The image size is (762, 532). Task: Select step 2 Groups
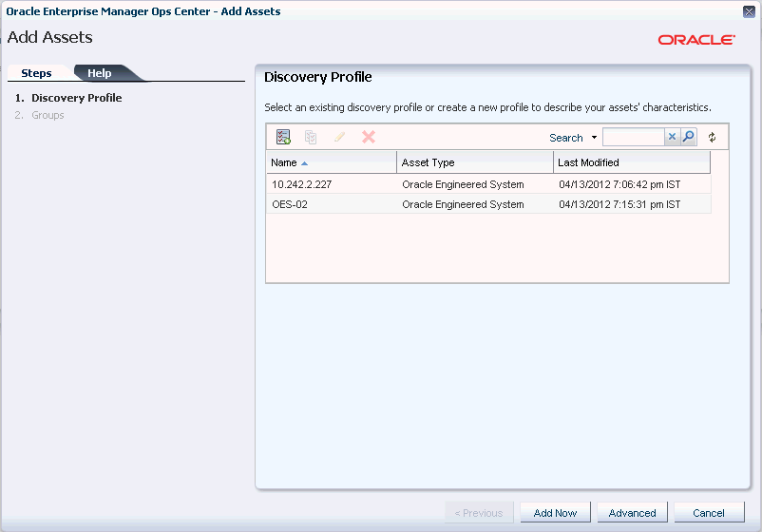click(39, 115)
